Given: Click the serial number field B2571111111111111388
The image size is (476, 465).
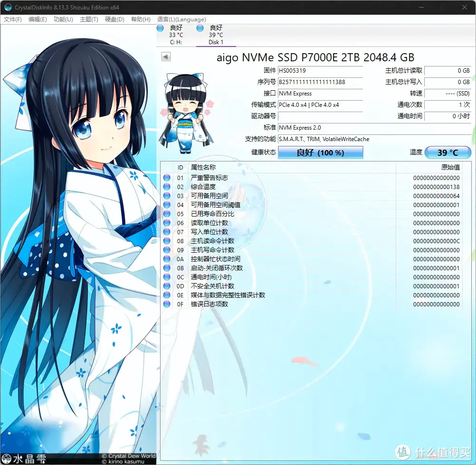Looking at the screenshot, I should click(x=320, y=82).
